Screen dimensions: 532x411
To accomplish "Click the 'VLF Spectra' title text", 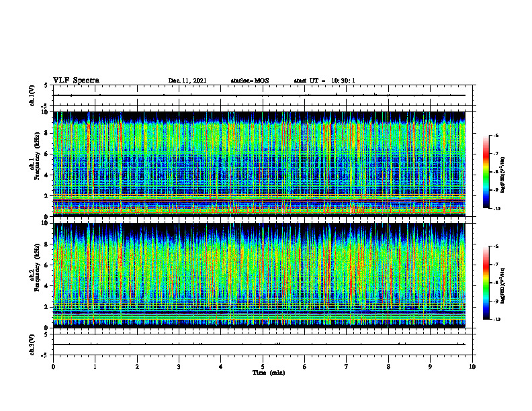I will click(x=76, y=81).
